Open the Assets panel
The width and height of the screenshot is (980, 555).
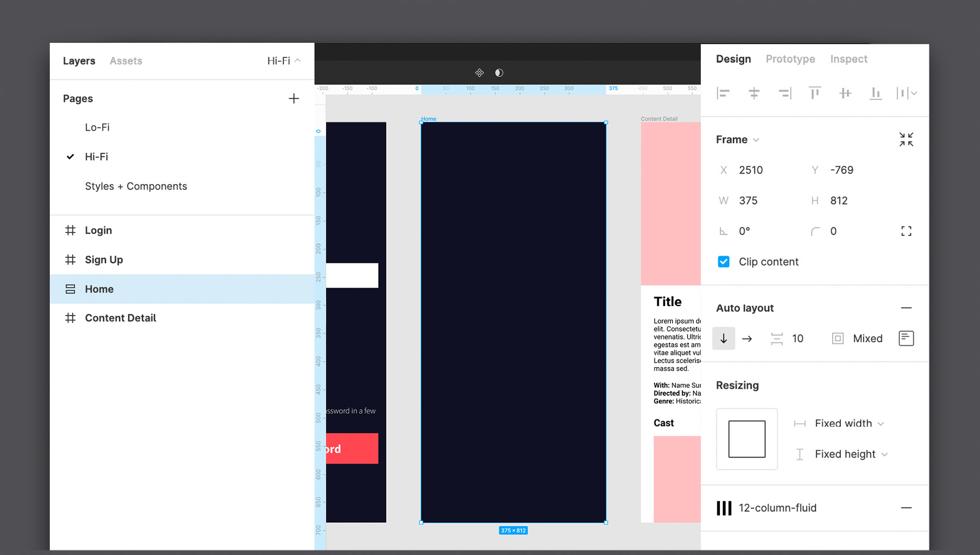(x=125, y=61)
